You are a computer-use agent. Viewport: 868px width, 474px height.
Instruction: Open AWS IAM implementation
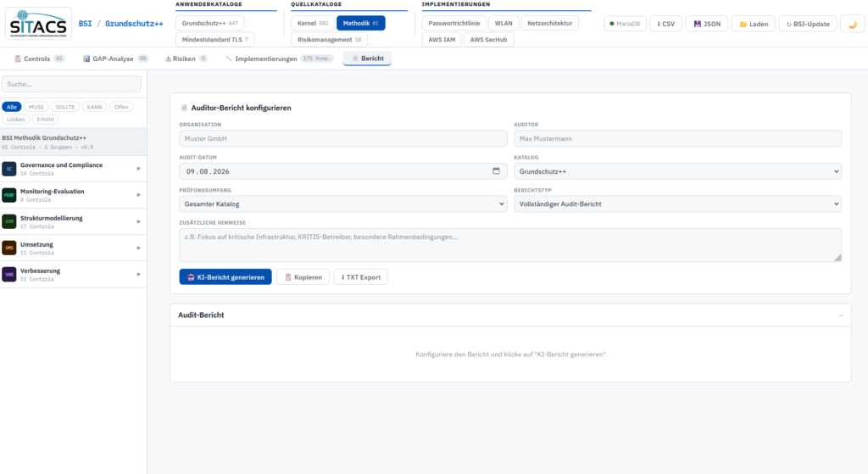tap(442, 39)
